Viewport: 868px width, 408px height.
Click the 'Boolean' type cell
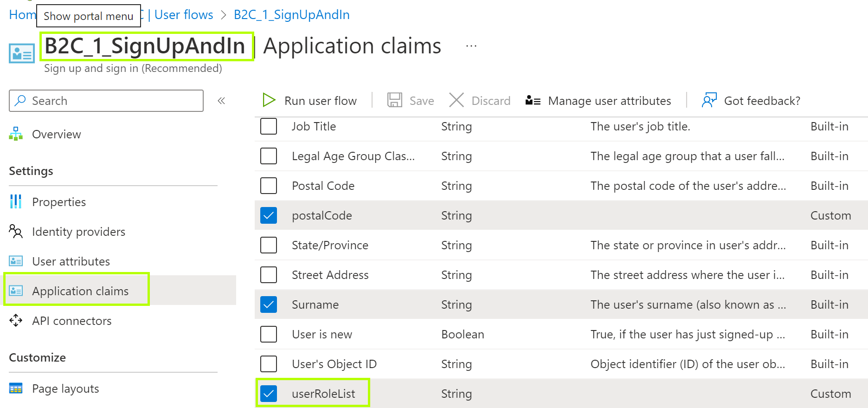463,334
